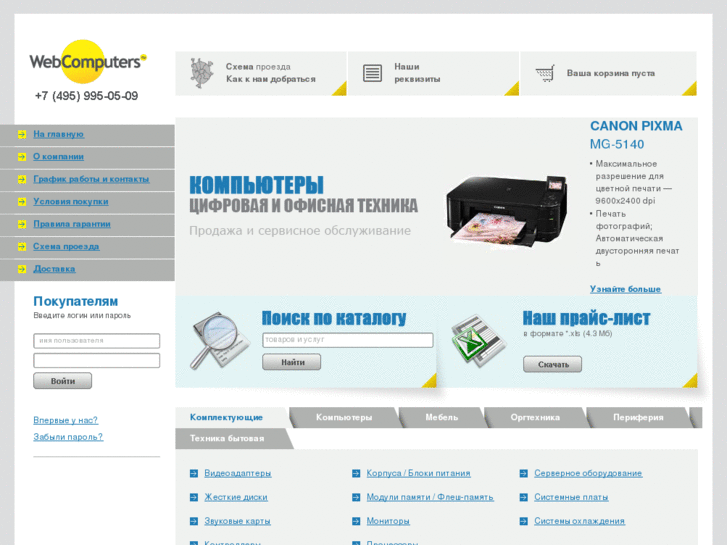Focus the password input field
This screenshot has height=545, width=727.
96,360
